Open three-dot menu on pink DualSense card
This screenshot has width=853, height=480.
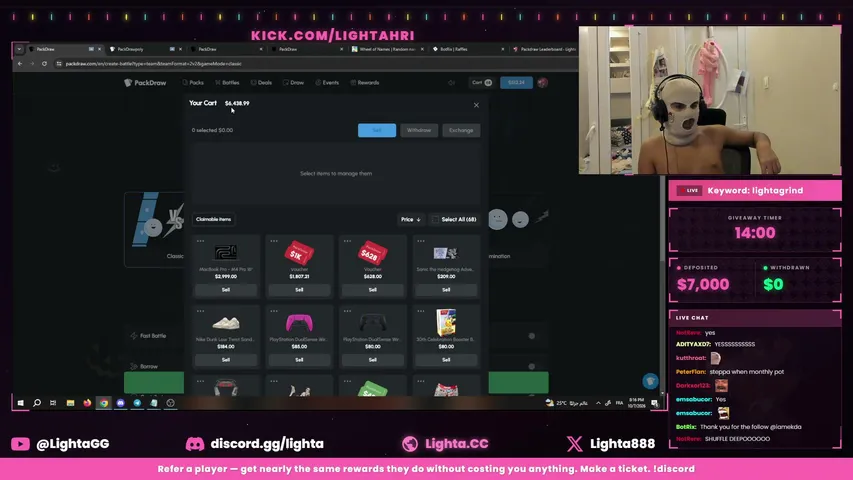point(274,311)
